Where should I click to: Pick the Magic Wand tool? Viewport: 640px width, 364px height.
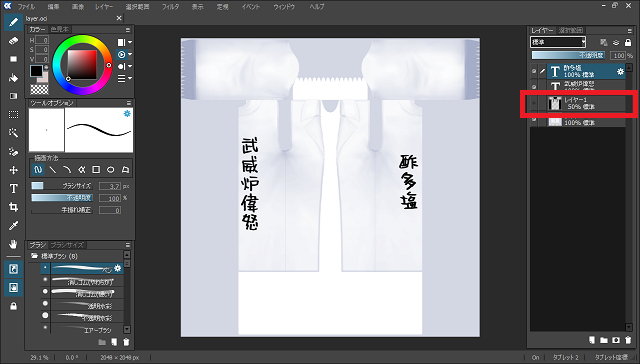(x=13, y=133)
